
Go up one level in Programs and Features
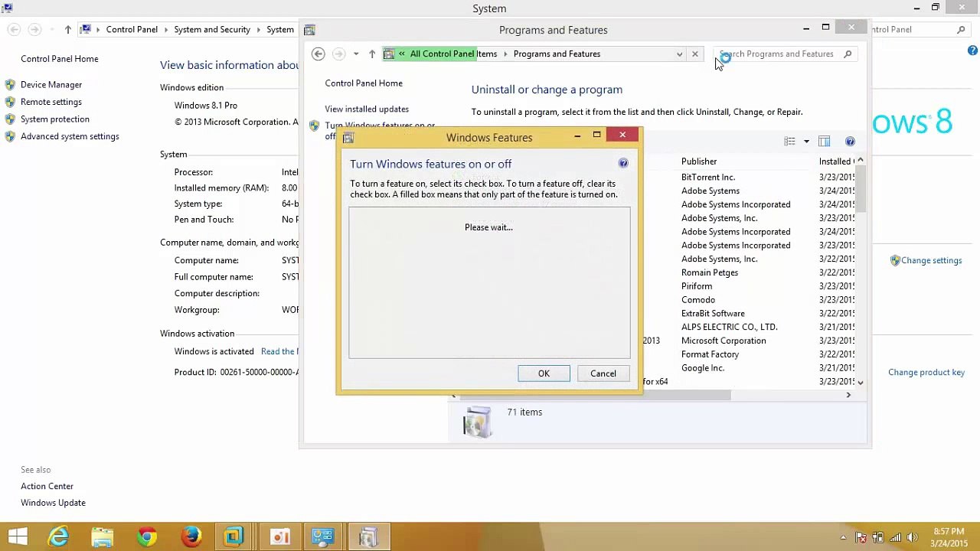[x=372, y=54]
